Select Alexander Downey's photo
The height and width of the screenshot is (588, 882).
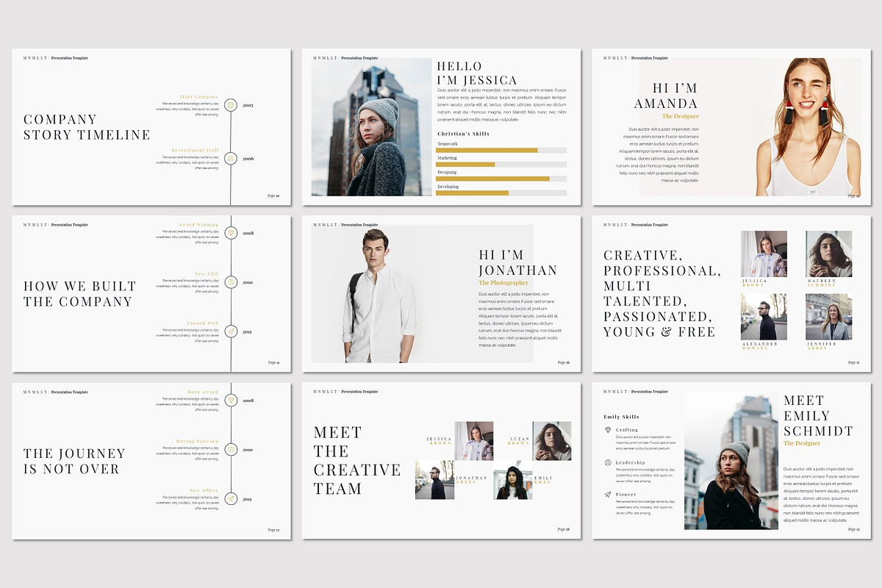point(764,317)
